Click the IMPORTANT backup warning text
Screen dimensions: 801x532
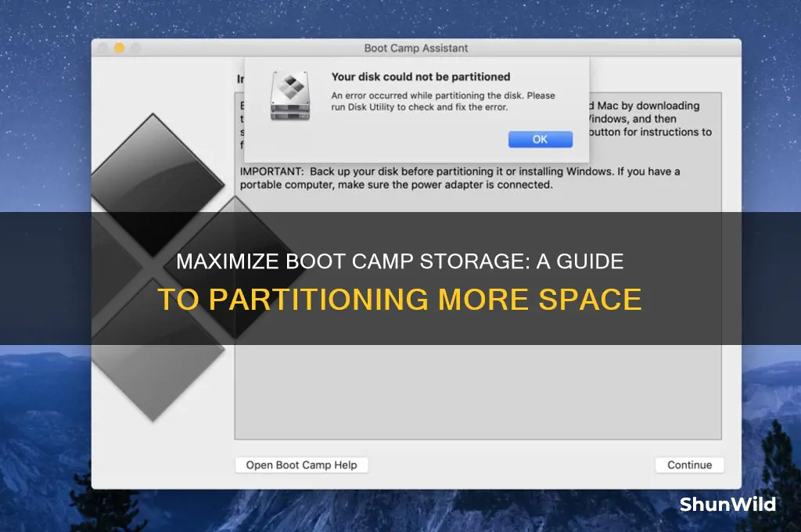460,178
